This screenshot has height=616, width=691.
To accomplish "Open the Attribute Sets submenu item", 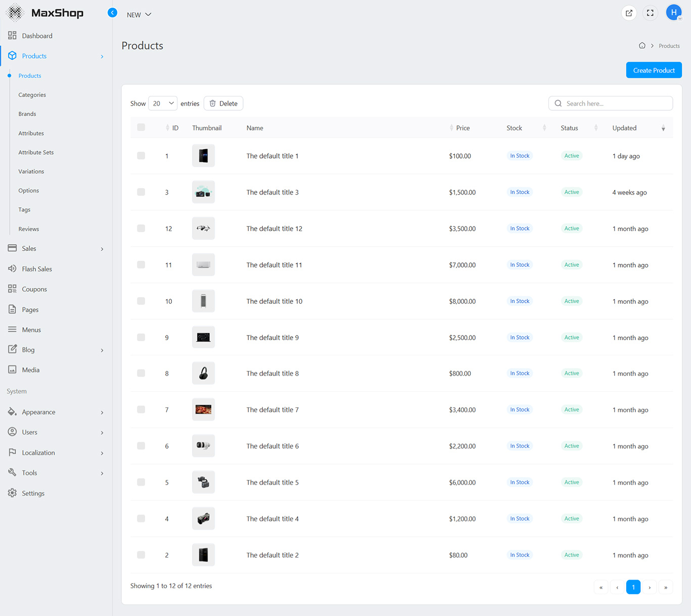I will pyautogui.click(x=36, y=152).
